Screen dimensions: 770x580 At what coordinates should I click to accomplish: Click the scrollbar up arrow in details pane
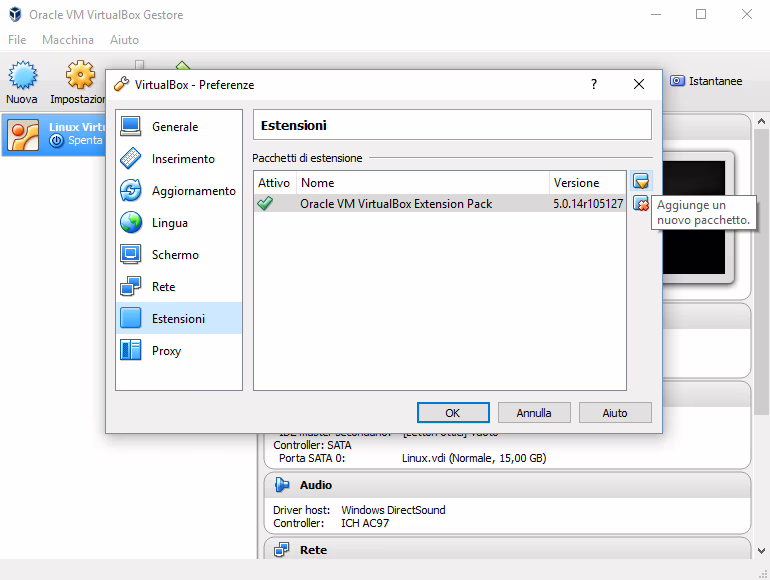click(761, 121)
